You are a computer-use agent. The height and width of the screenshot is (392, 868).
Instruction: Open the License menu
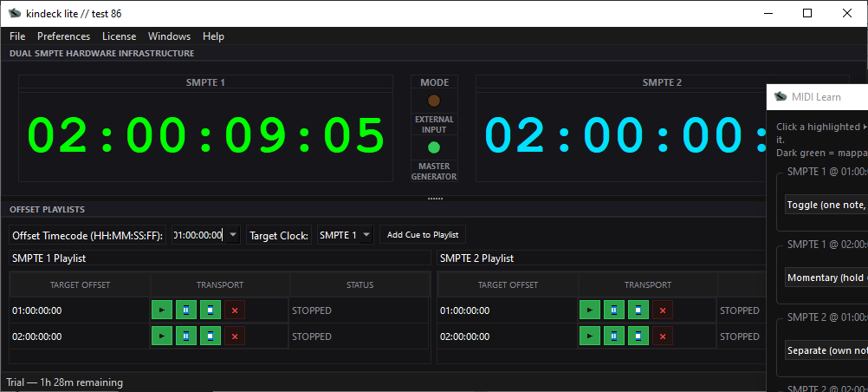pyautogui.click(x=119, y=36)
